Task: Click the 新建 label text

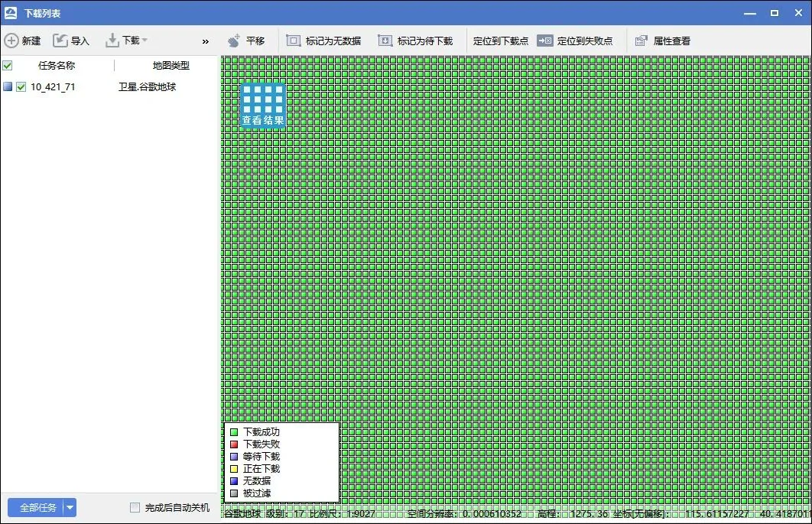Action: [x=31, y=41]
